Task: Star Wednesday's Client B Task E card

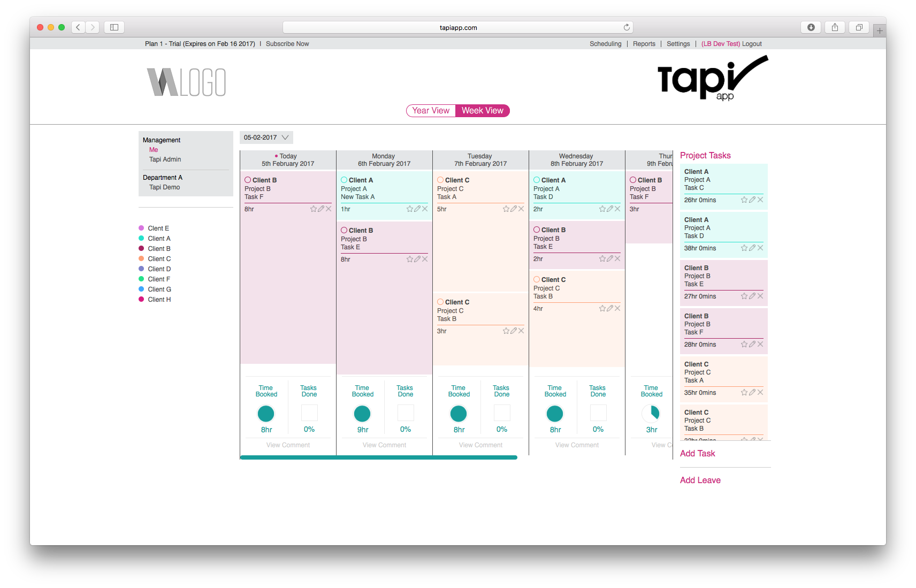Action: pyautogui.click(x=602, y=258)
